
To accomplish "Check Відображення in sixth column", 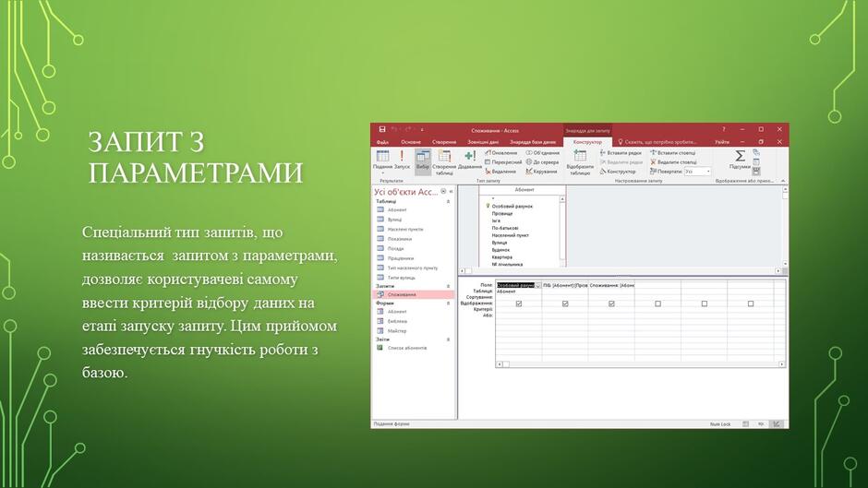I will click(x=751, y=304).
